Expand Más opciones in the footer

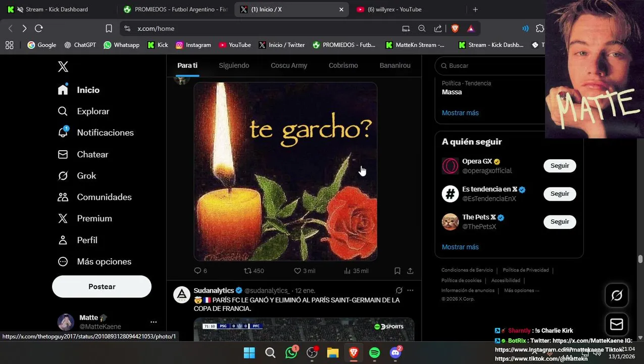(521, 291)
